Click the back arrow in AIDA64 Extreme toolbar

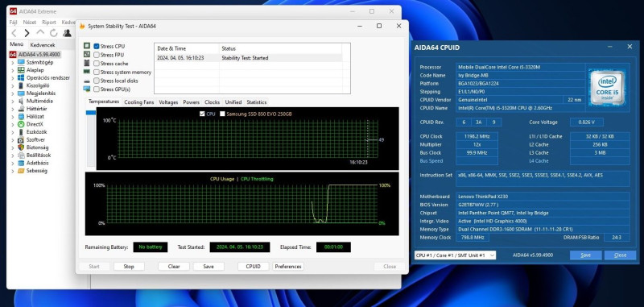coord(14,33)
